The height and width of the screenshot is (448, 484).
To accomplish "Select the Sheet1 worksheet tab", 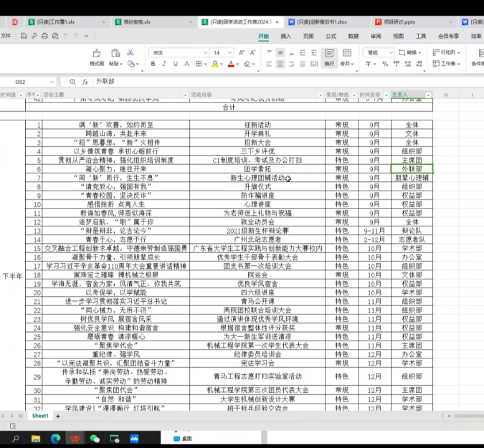I will [x=39, y=416].
